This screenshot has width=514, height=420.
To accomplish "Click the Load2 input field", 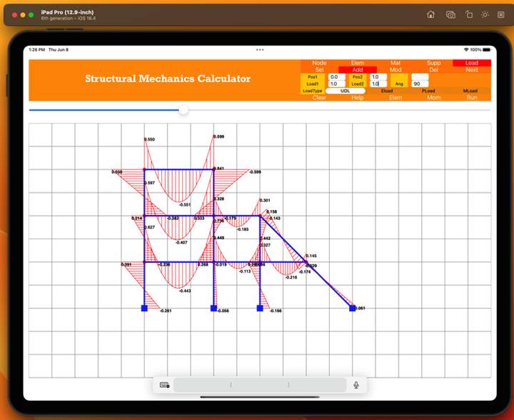I will tap(378, 84).
